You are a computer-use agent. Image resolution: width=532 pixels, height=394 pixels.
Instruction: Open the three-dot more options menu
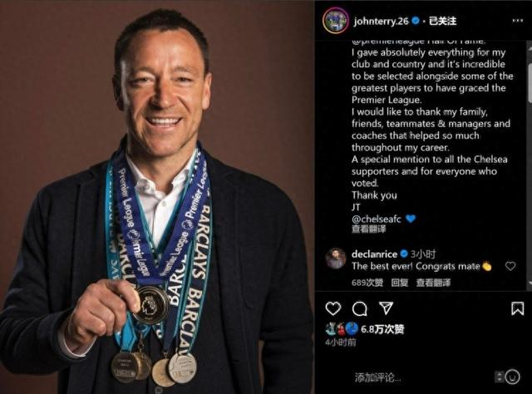click(x=517, y=21)
